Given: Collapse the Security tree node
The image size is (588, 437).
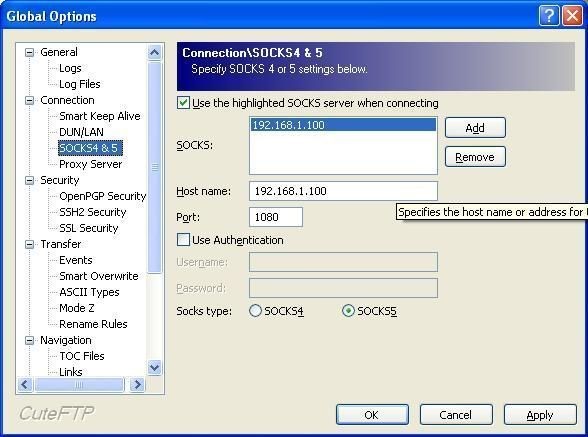Looking at the screenshot, I should 29,180.
